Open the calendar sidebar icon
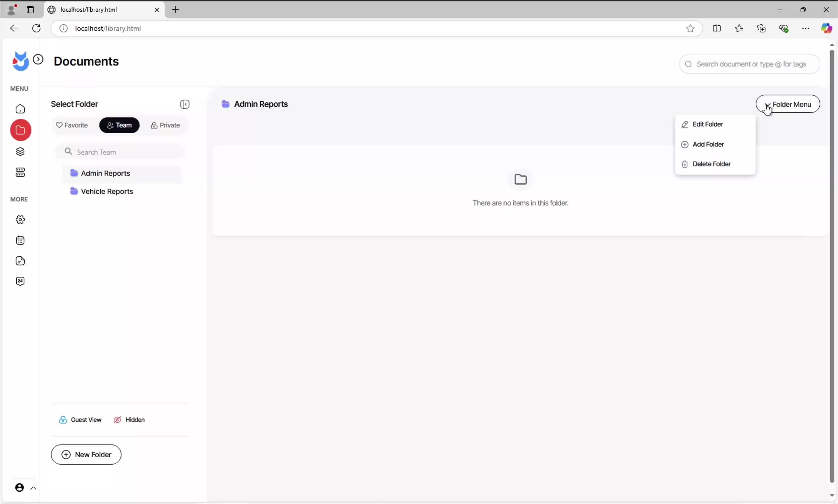The width and height of the screenshot is (838, 504). pyautogui.click(x=20, y=240)
